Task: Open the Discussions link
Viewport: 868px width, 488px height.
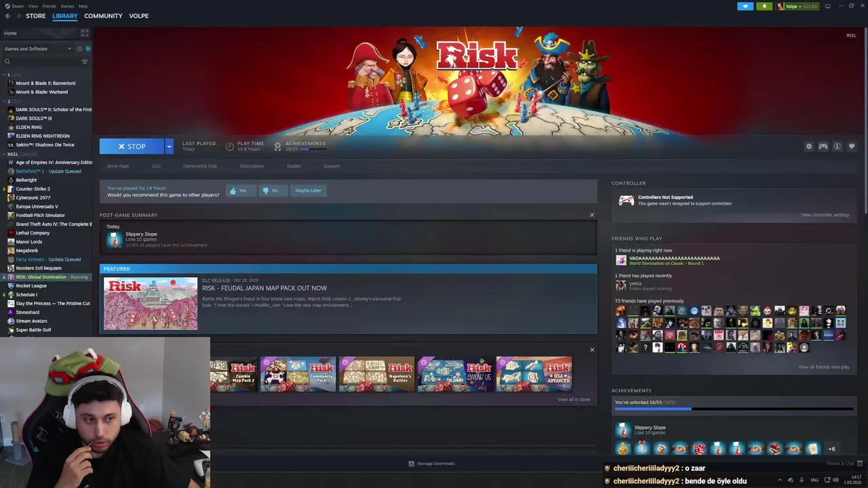Action: coord(252,166)
